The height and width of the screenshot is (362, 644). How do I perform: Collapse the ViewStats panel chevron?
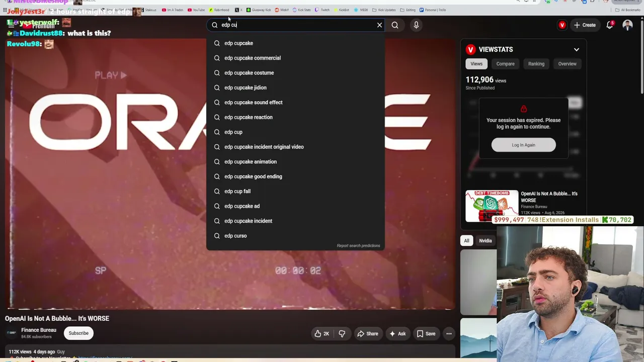point(577,50)
